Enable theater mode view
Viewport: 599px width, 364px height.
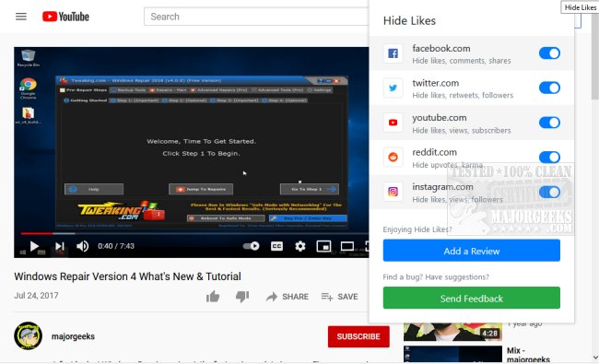[346, 246]
